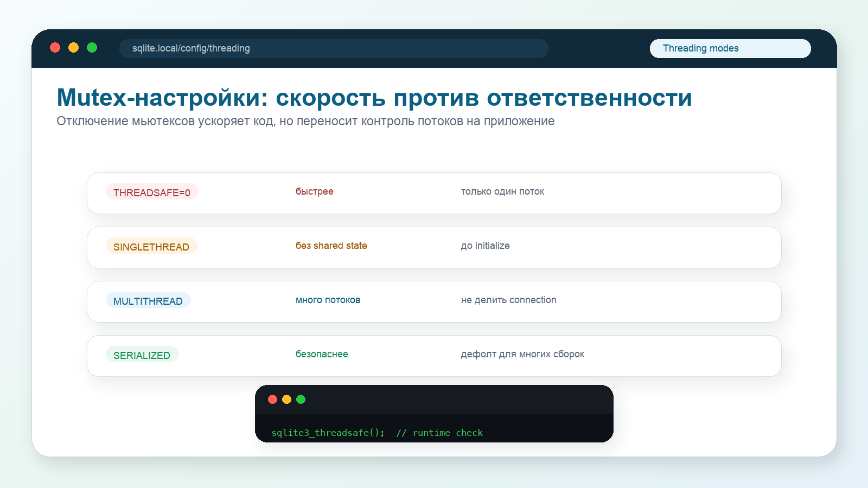The width and height of the screenshot is (868, 488).
Task: Select the SINGLETHREAD badge
Action: [x=151, y=246]
